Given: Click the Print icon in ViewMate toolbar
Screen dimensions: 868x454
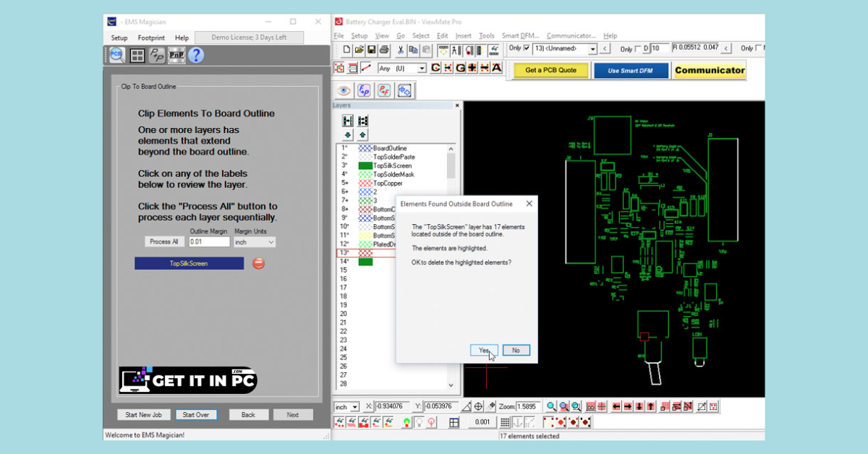Looking at the screenshot, I should (383, 50).
